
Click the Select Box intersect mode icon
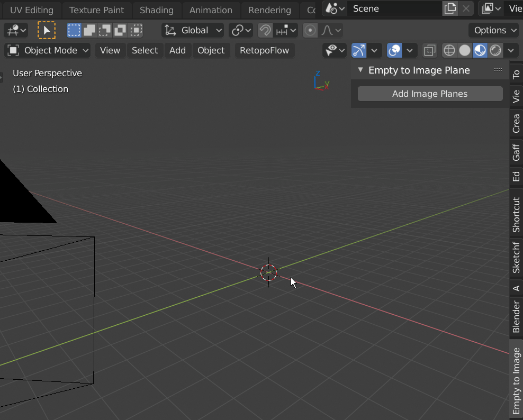click(136, 30)
